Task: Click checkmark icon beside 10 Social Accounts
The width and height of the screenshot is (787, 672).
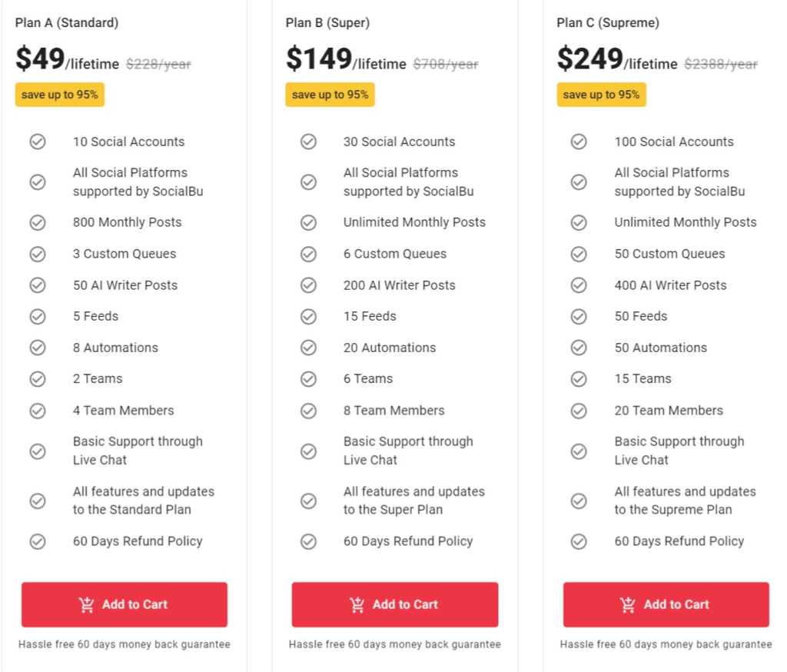Action: pyautogui.click(x=38, y=141)
